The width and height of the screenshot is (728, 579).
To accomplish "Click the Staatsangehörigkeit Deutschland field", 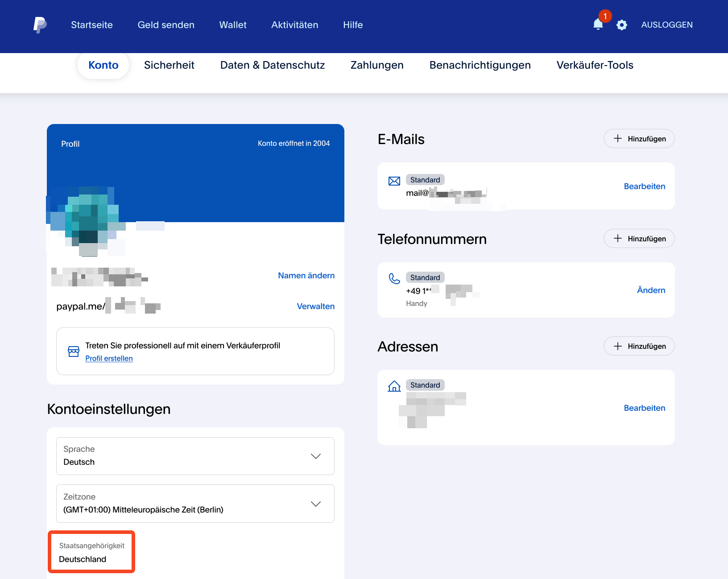I will tap(91, 552).
